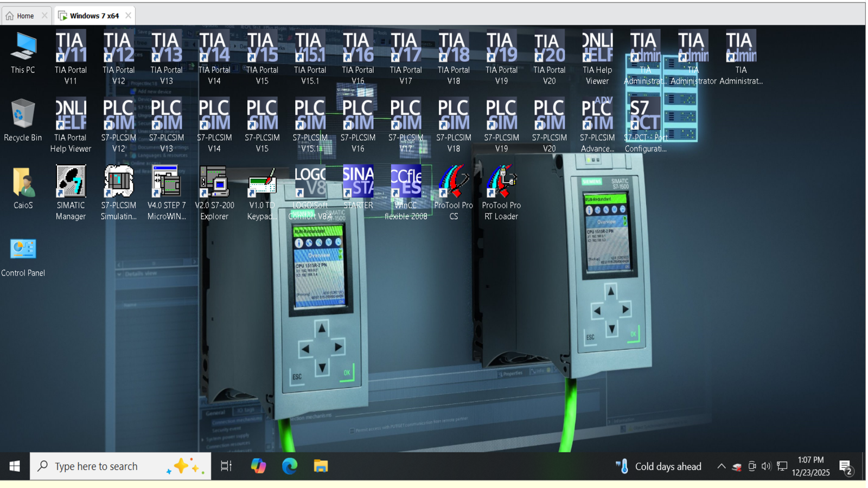Viewport: 868px width, 488px height.
Task: Select the V4.0 STEP 7 MicroWIN icon
Action: (x=166, y=183)
